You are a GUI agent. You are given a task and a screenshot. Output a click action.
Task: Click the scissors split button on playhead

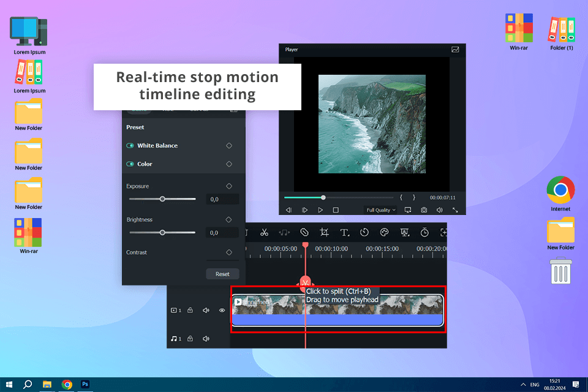pos(305,283)
